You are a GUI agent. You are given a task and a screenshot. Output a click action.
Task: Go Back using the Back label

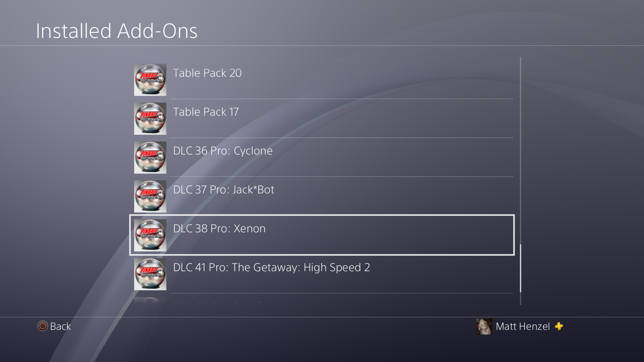(x=60, y=326)
